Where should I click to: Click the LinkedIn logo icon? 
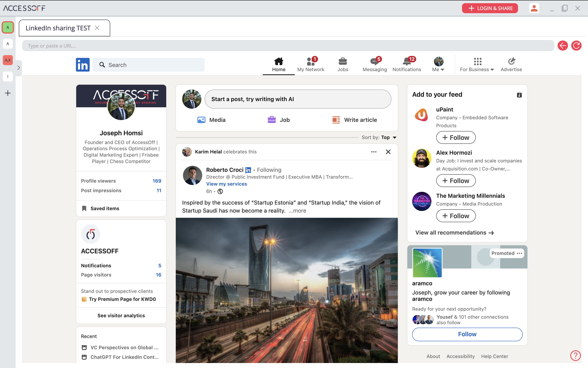pos(83,65)
